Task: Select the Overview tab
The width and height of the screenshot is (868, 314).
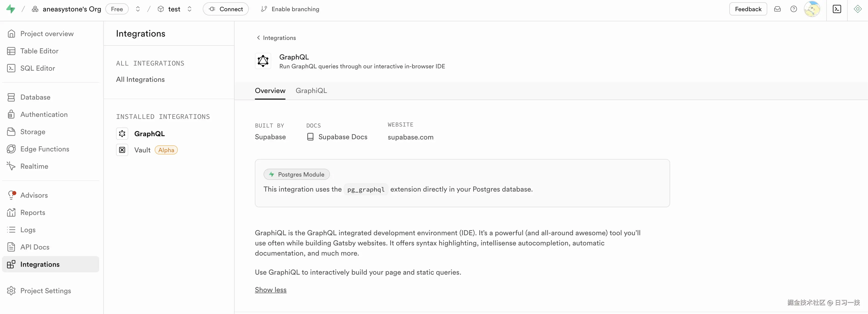Action: pos(270,90)
